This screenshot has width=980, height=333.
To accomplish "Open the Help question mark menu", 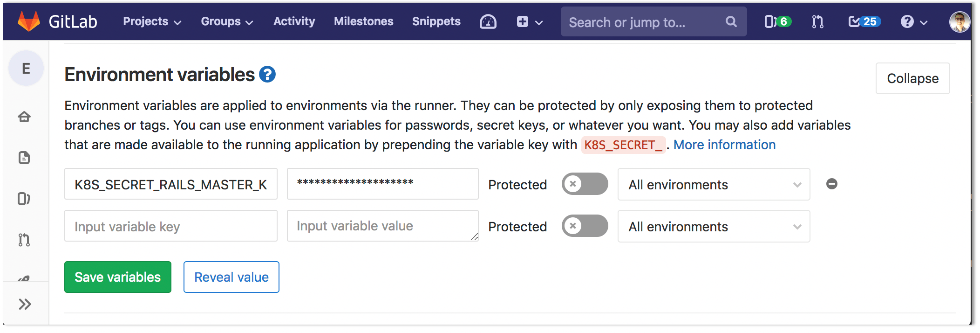I will pos(914,21).
